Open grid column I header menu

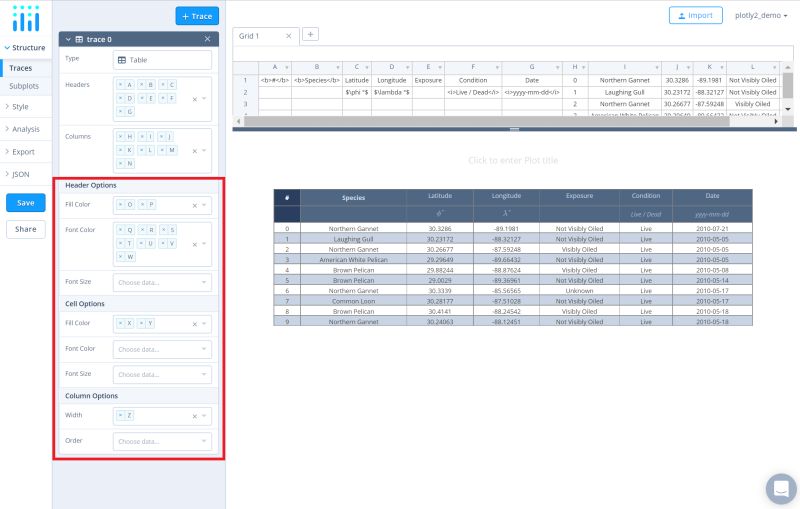(x=657, y=67)
